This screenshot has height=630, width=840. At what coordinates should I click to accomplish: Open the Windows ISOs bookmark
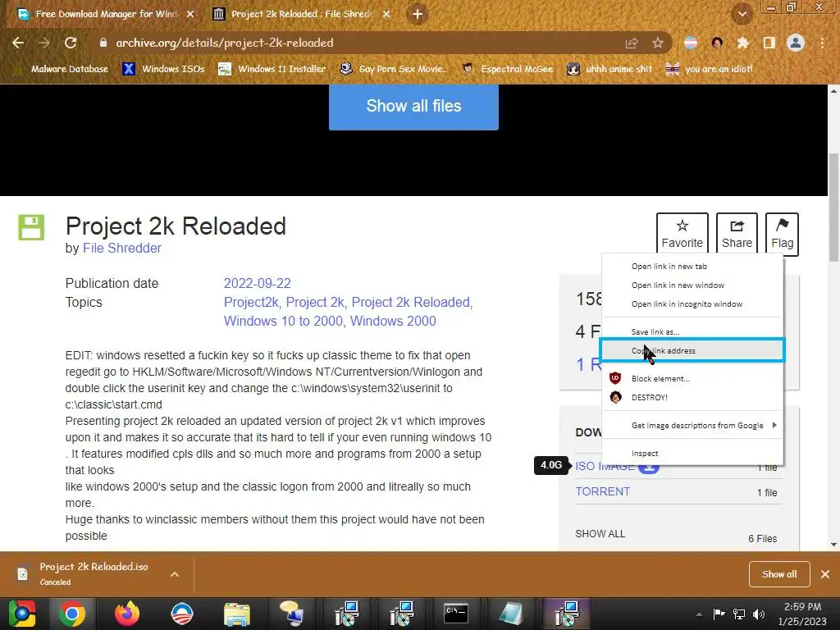pyautogui.click(x=163, y=69)
